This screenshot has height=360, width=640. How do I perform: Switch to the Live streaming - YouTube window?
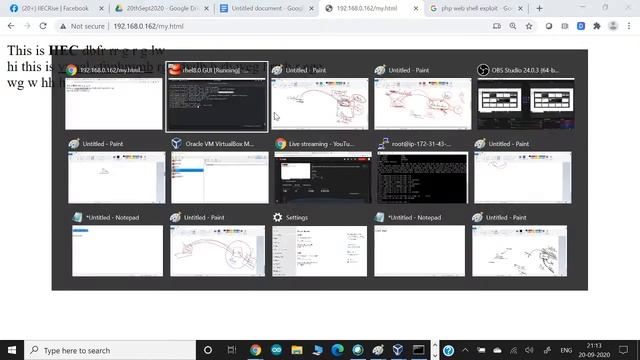[x=323, y=178]
